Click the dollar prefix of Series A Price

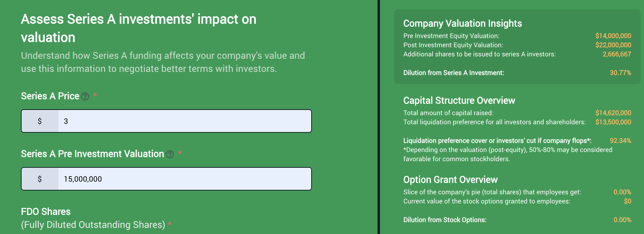tap(40, 121)
